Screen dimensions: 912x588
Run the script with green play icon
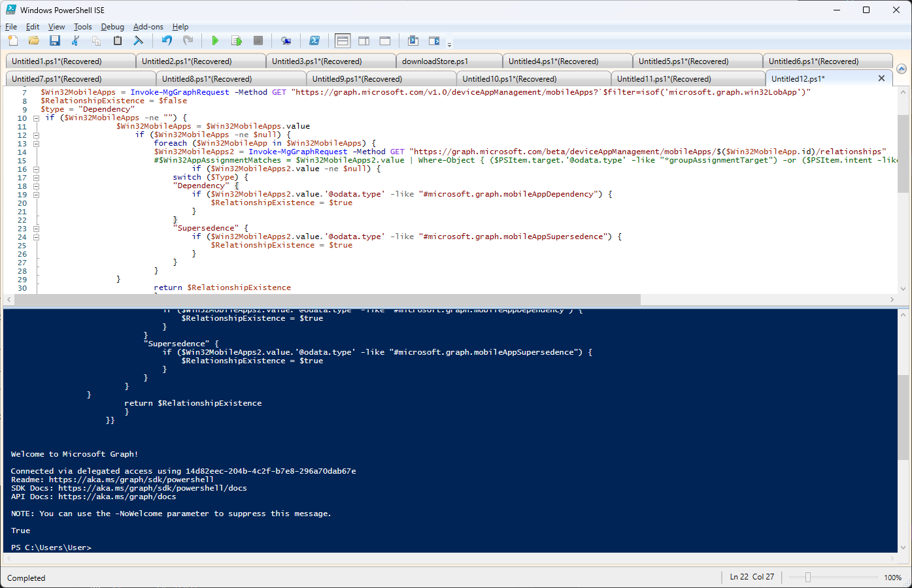(x=215, y=41)
